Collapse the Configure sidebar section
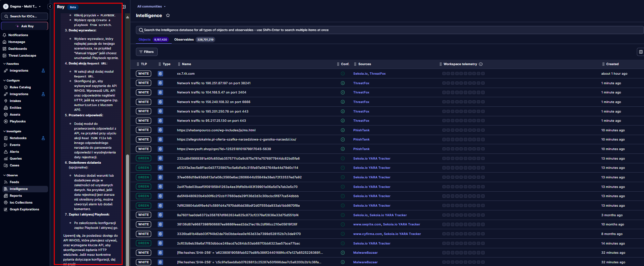The image size is (644, 266). coord(4,80)
